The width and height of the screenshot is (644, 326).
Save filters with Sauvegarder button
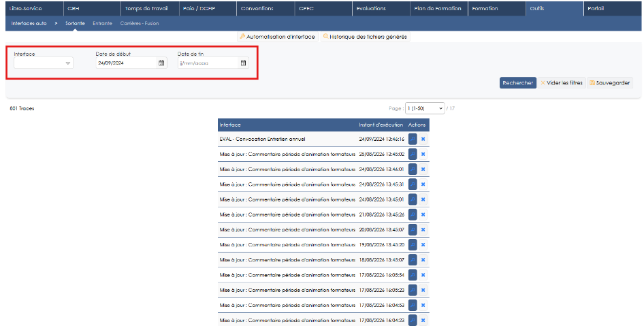point(610,83)
